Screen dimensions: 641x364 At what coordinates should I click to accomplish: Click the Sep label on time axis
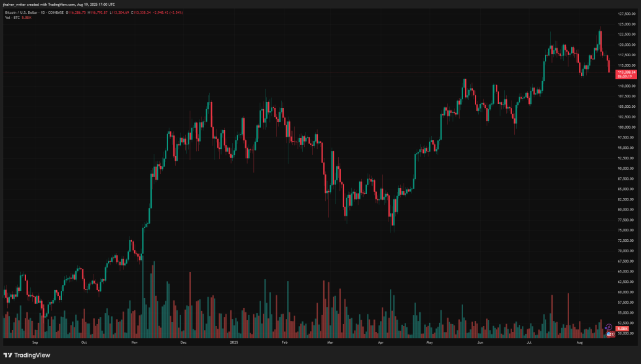click(x=35, y=342)
